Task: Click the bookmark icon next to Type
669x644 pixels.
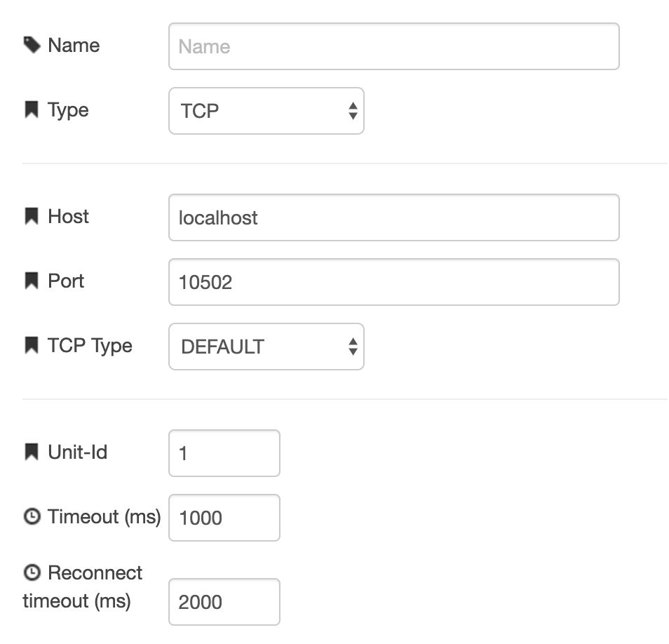Action: (x=32, y=109)
